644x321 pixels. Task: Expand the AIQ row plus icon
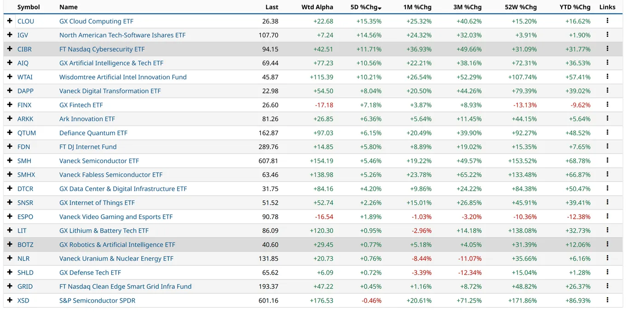(10, 63)
